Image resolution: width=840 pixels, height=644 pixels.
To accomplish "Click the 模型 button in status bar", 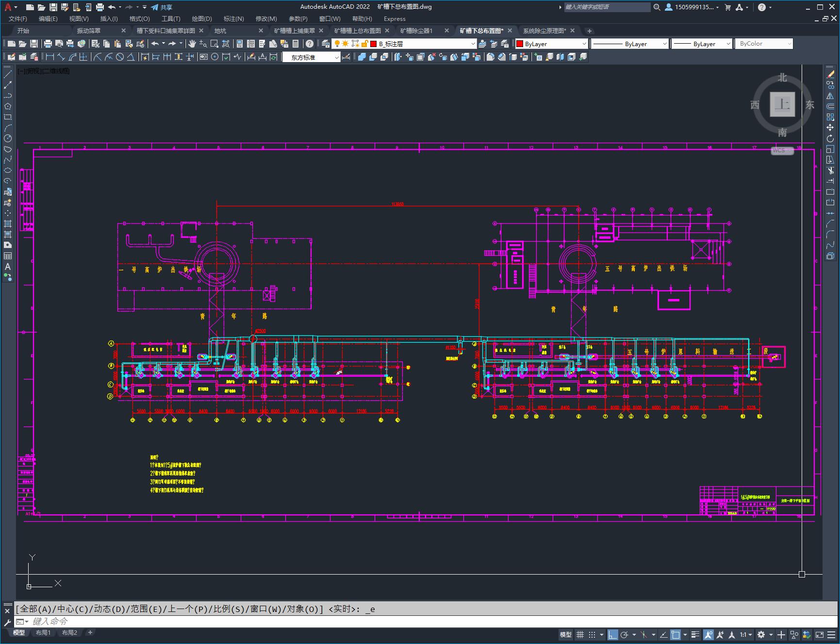I will pyautogui.click(x=566, y=634).
